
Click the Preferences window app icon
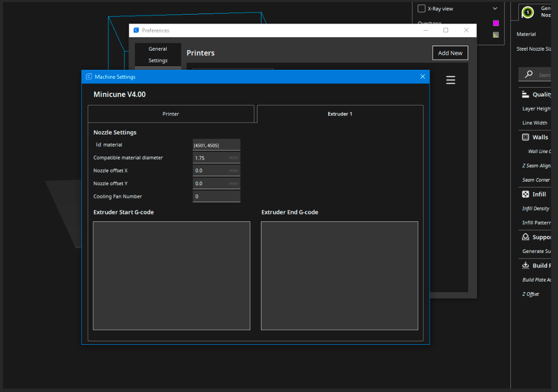pos(136,30)
